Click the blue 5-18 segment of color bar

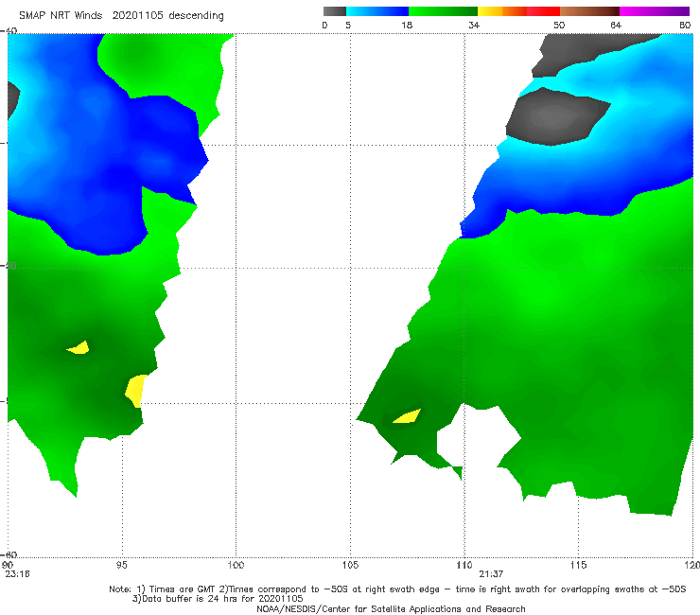(377, 11)
